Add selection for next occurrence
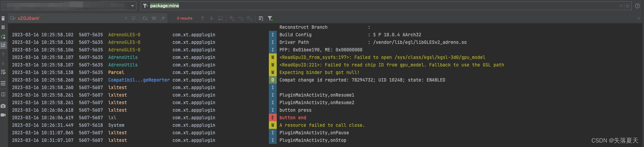This screenshot has width=644, height=147. click(232, 18)
